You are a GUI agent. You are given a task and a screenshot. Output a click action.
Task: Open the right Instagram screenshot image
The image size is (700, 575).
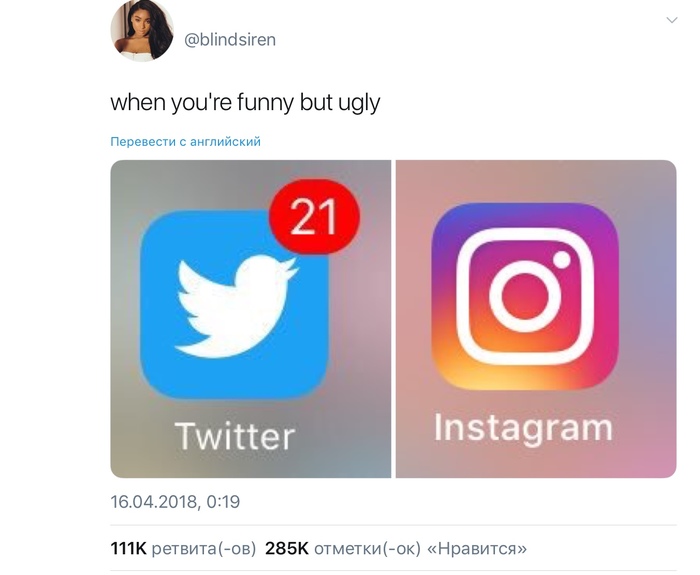[x=536, y=319]
